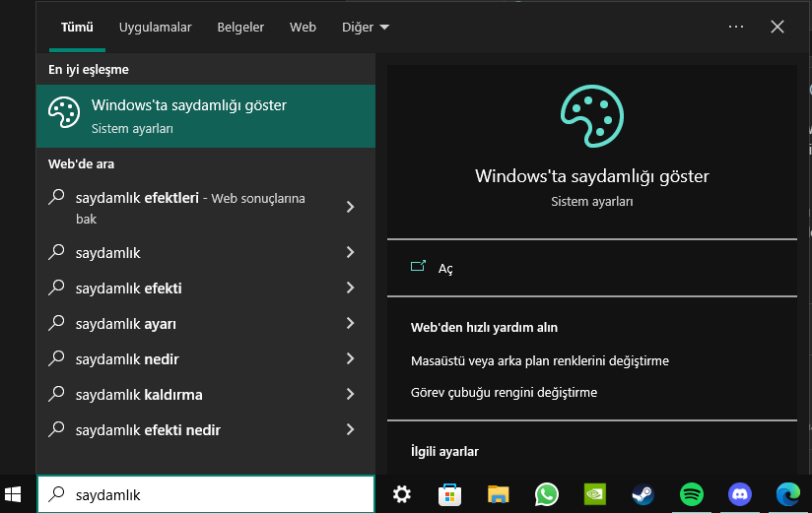Expand 'saydamlık efektleri' web result arrow
The height and width of the screenshot is (513, 812).
point(350,207)
